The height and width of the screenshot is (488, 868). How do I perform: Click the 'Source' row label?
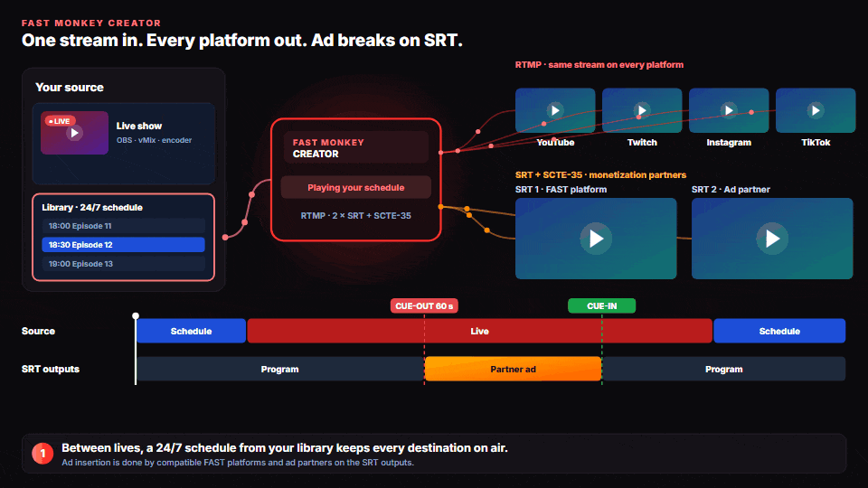coord(38,331)
